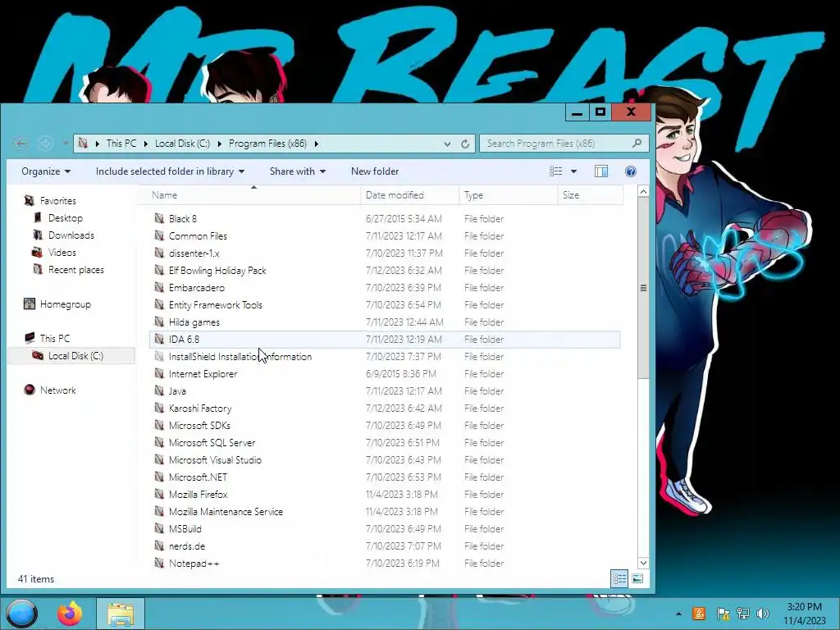Select Entity Framework Tools folder name
The height and width of the screenshot is (630, 840).
click(216, 305)
